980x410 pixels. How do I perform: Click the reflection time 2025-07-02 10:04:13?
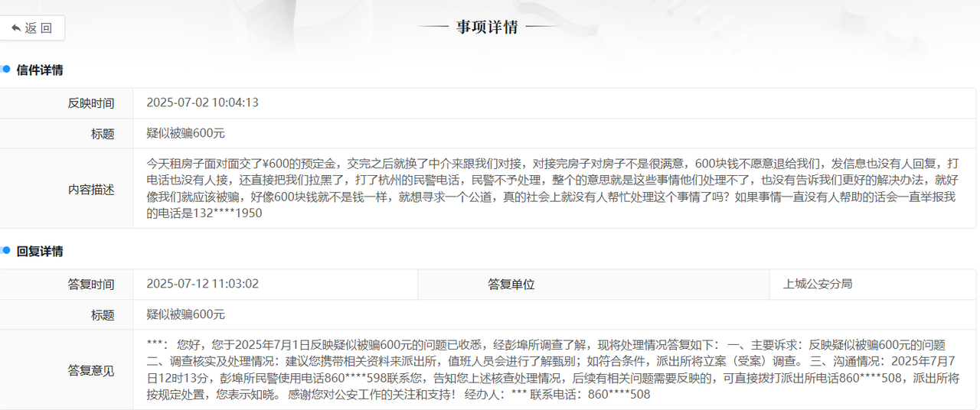click(x=202, y=103)
